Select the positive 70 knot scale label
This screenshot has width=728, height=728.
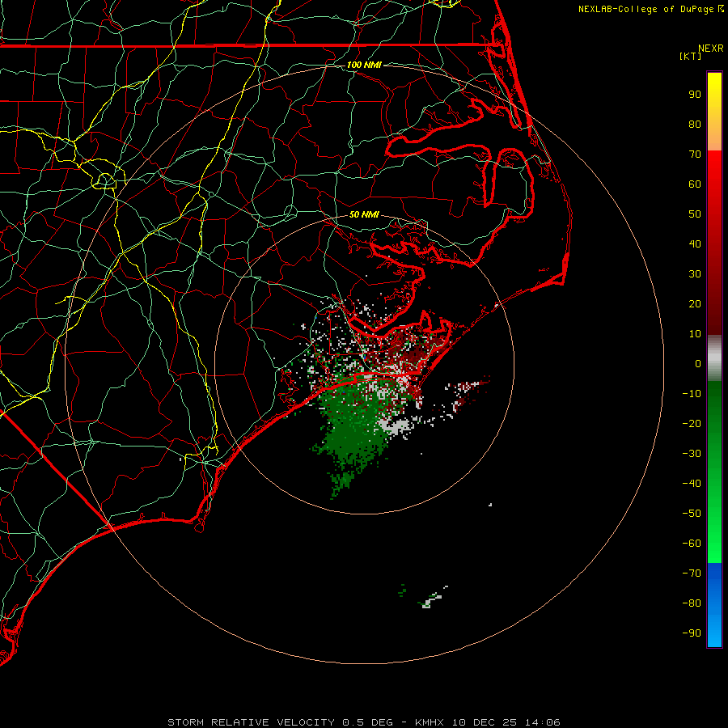[695, 154]
